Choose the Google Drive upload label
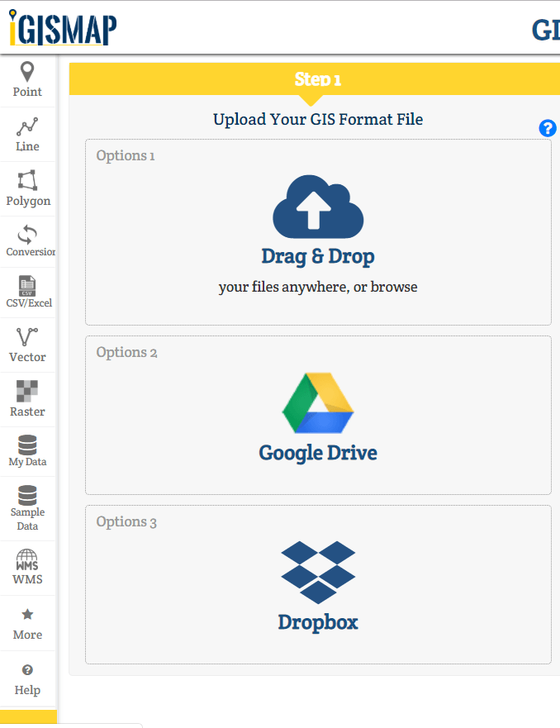560x728 pixels. (318, 453)
